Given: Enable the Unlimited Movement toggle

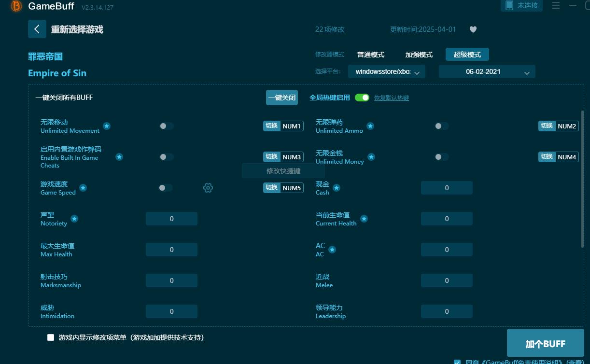Looking at the screenshot, I should tap(166, 126).
